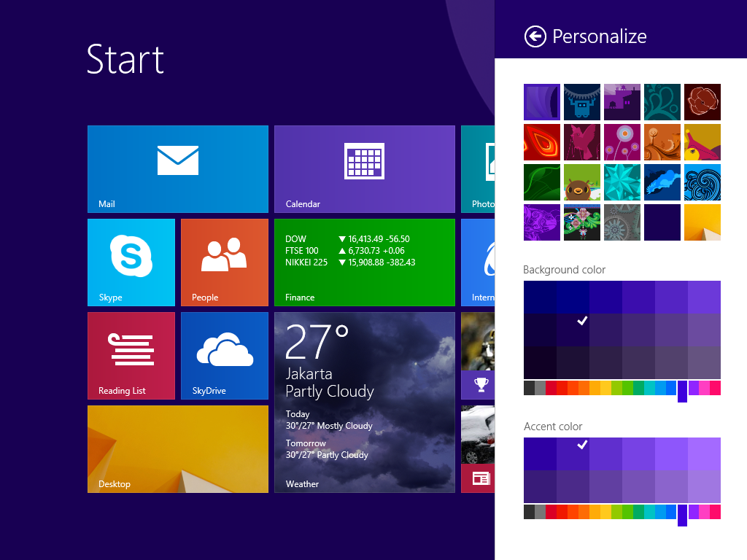The width and height of the screenshot is (747, 560).
Task: Pick the checked background color shade
Action: tap(573, 330)
